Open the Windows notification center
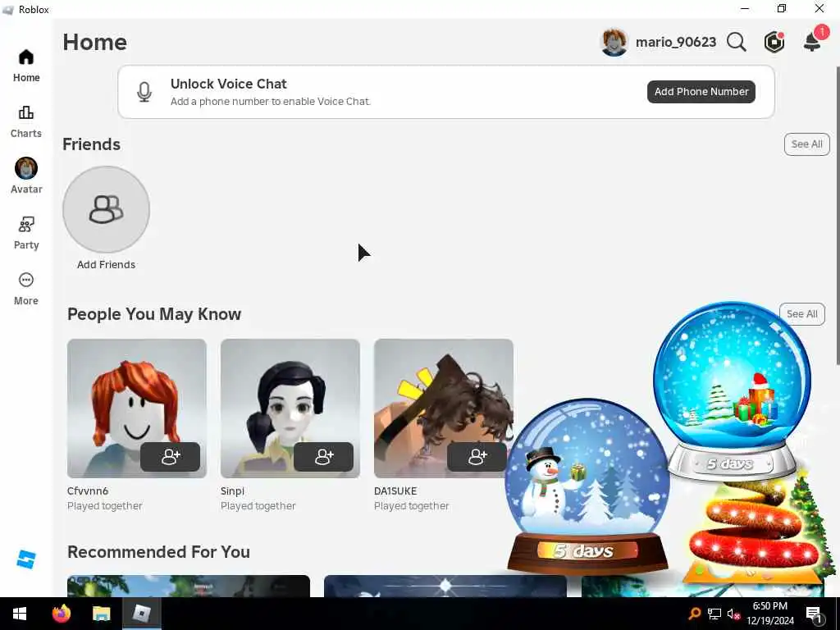The height and width of the screenshot is (630, 840). pos(814,614)
